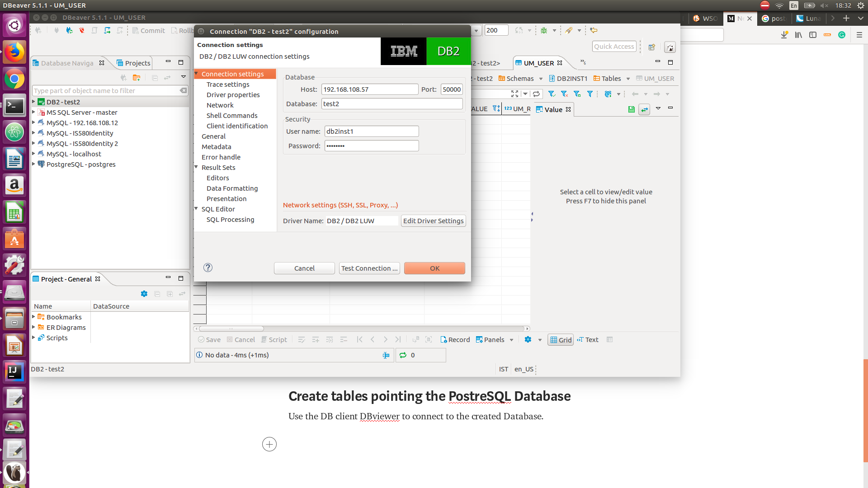Viewport: 868px width, 488px height.
Task: Click the blue info icon beside No data
Action: [199, 355]
